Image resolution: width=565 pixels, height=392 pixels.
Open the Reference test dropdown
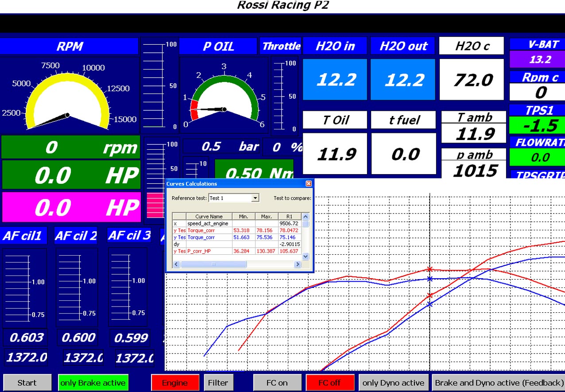(255, 198)
